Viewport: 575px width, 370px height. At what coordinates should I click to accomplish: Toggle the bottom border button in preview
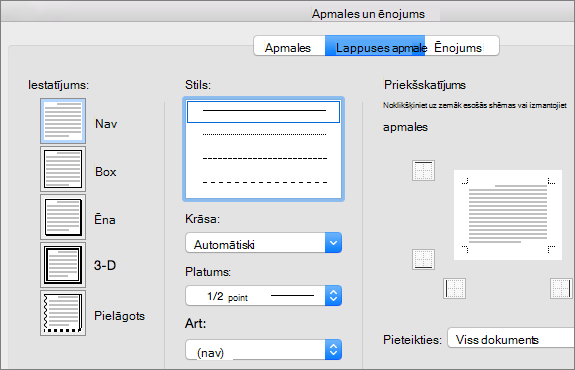pyautogui.click(x=424, y=259)
